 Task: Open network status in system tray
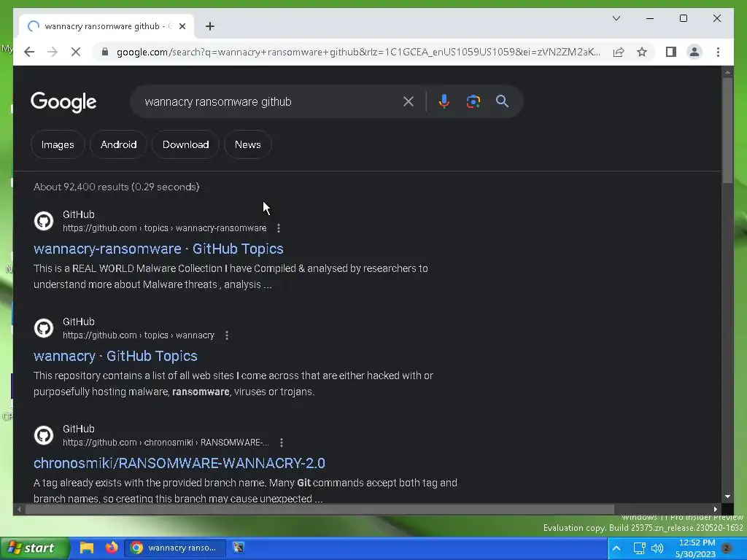[639, 548]
